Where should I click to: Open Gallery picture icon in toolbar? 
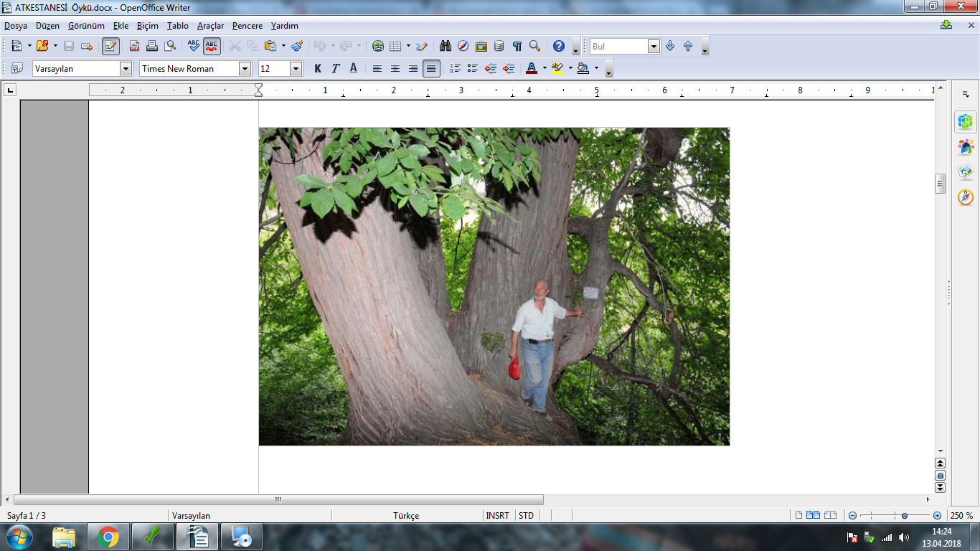tap(481, 46)
